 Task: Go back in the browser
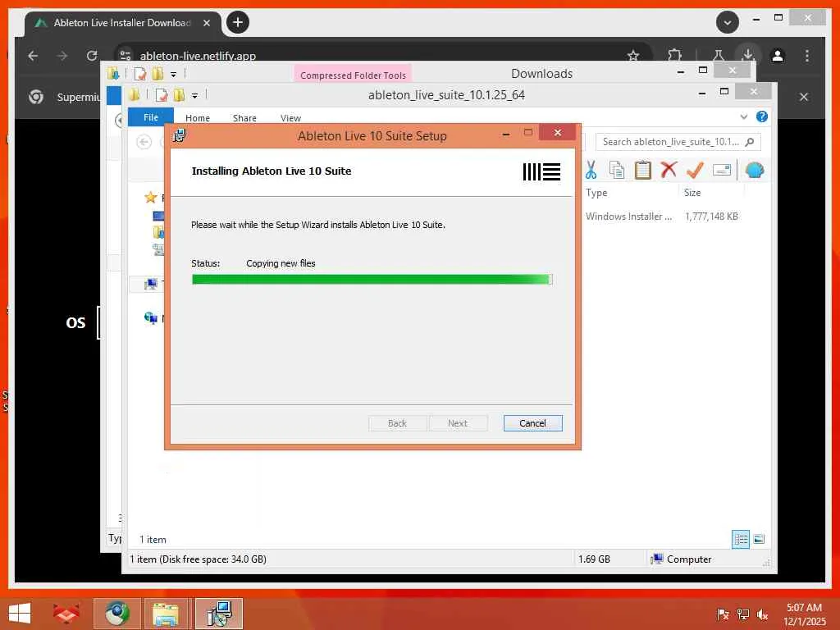tap(33, 56)
